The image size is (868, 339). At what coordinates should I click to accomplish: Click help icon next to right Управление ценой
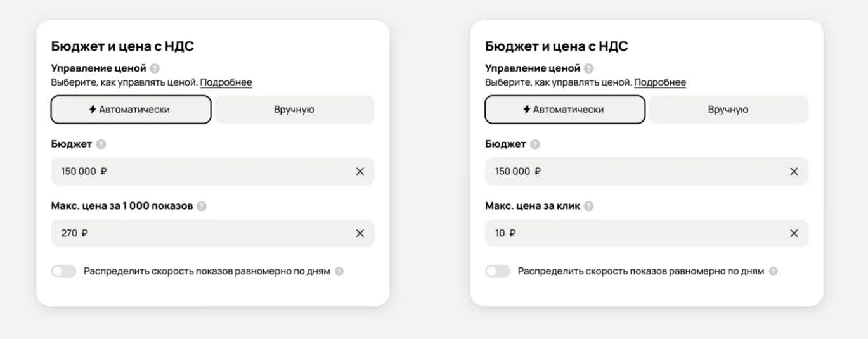(589, 68)
